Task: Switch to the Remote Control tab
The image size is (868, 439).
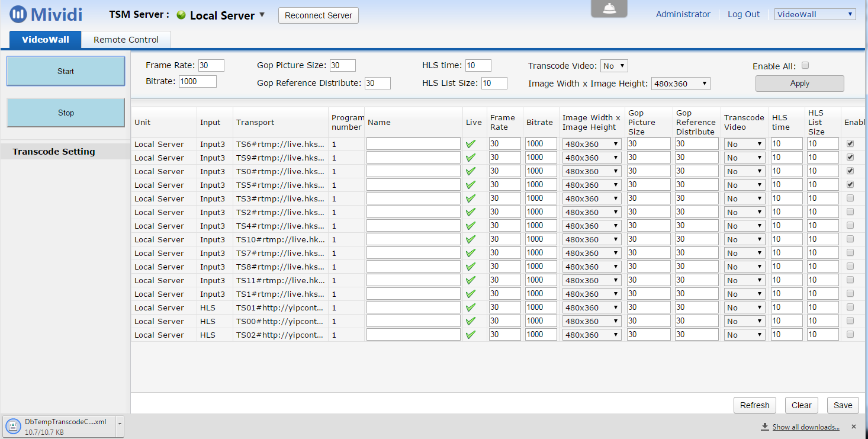Action: 126,40
